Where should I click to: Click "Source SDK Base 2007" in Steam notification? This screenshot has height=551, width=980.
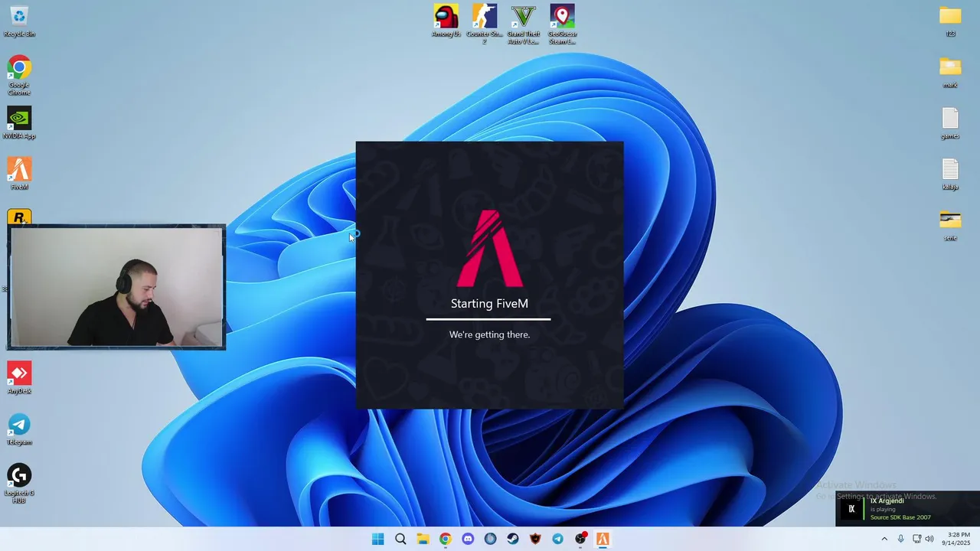(x=900, y=517)
